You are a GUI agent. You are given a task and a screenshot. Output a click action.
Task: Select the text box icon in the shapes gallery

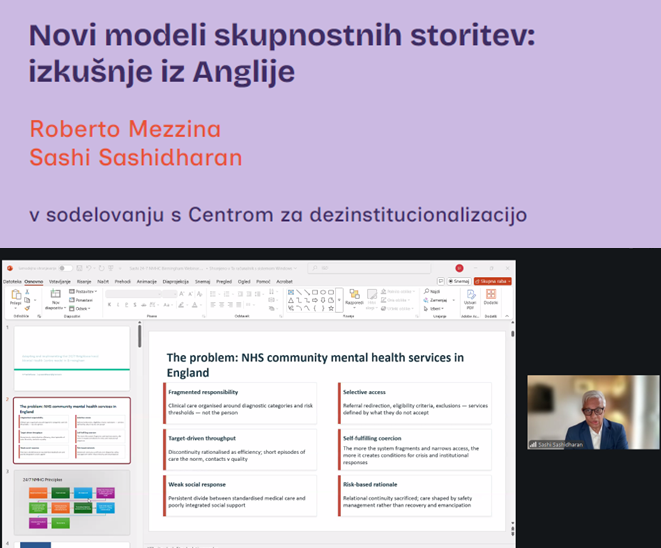291,292
